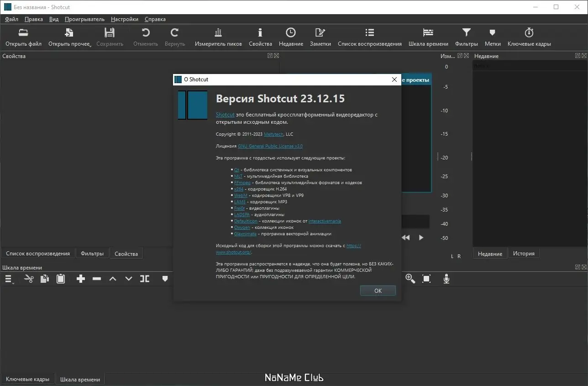Viewport: 588px width, 386px height.
Task: Follow the Shotcut link in the about text
Action: coord(225,115)
